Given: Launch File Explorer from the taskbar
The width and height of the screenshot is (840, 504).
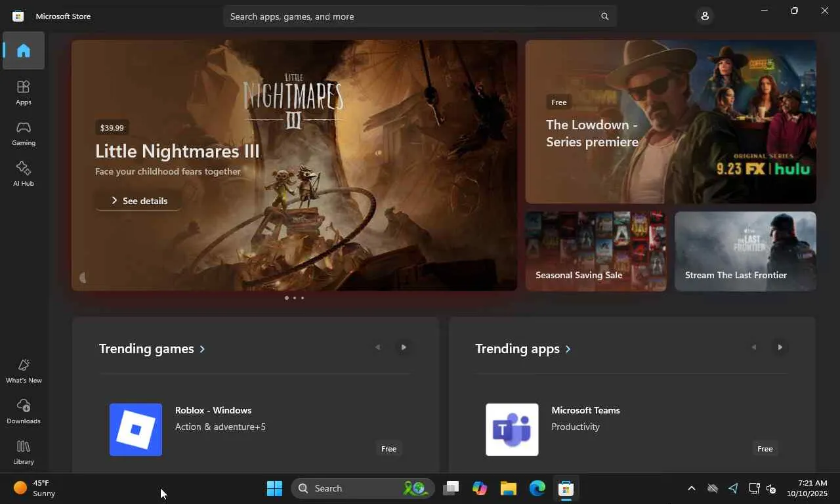Looking at the screenshot, I should coord(509,488).
